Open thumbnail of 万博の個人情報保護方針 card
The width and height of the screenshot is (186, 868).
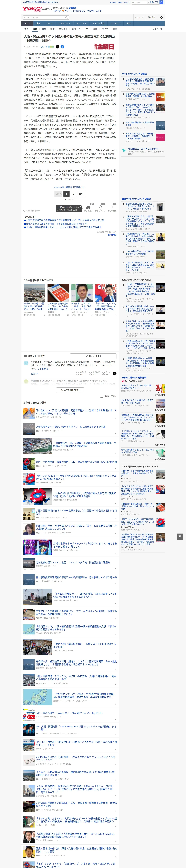point(58,293)
